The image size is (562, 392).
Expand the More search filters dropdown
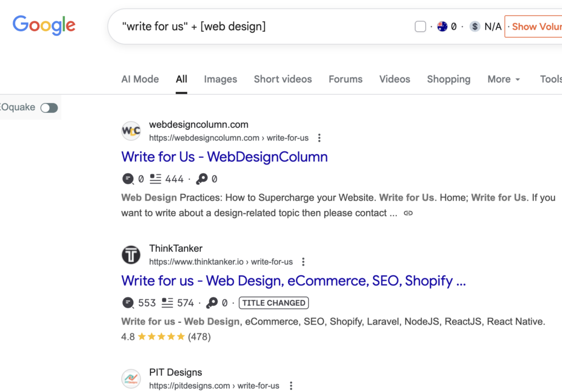[x=503, y=79]
